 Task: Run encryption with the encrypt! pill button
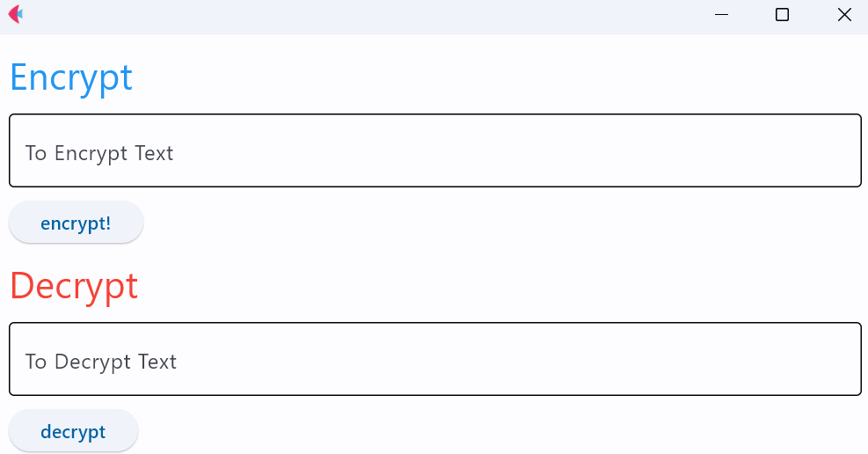click(76, 223)
